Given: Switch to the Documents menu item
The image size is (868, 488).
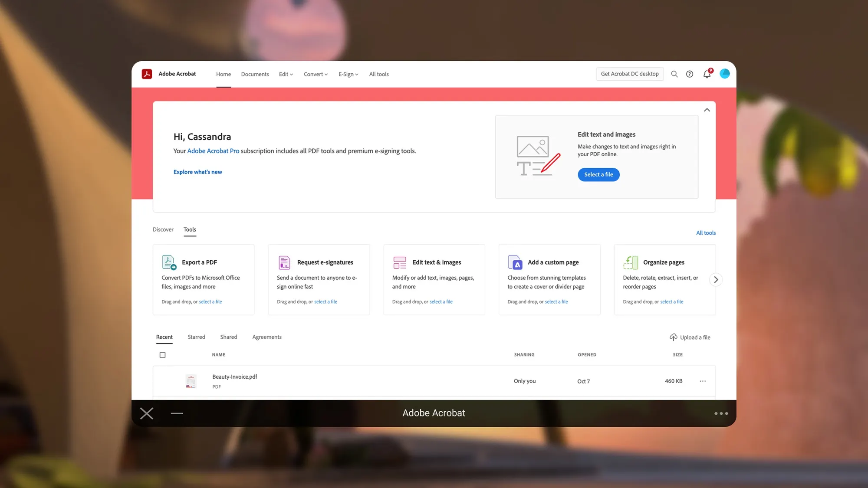Looking at the screenshot, I should (255, 74).
